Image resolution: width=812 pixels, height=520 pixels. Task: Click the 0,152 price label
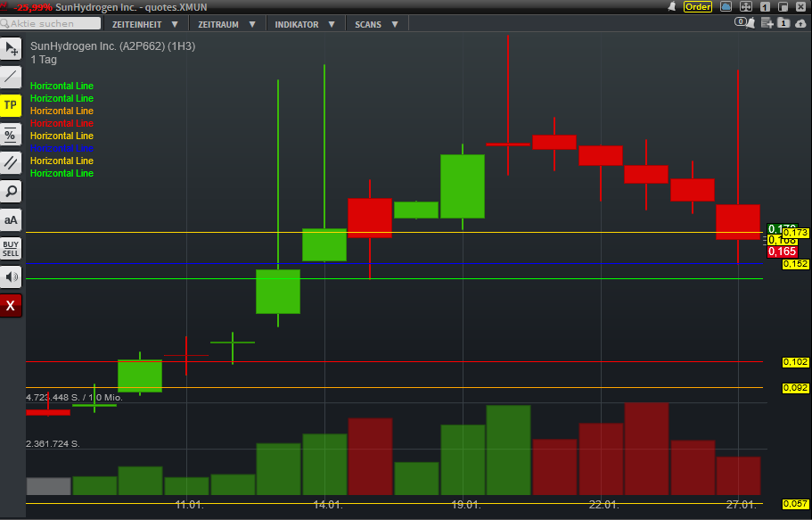(796, 264)
